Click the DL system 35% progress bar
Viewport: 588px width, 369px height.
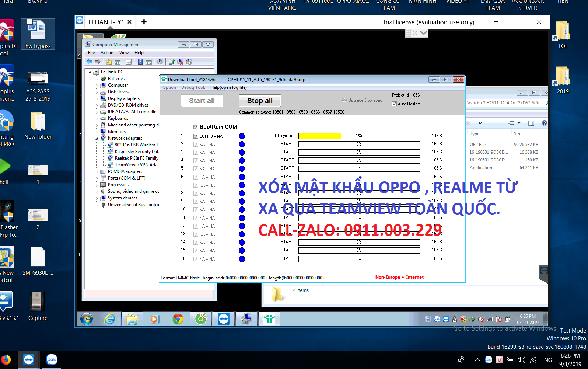point(359,136)
